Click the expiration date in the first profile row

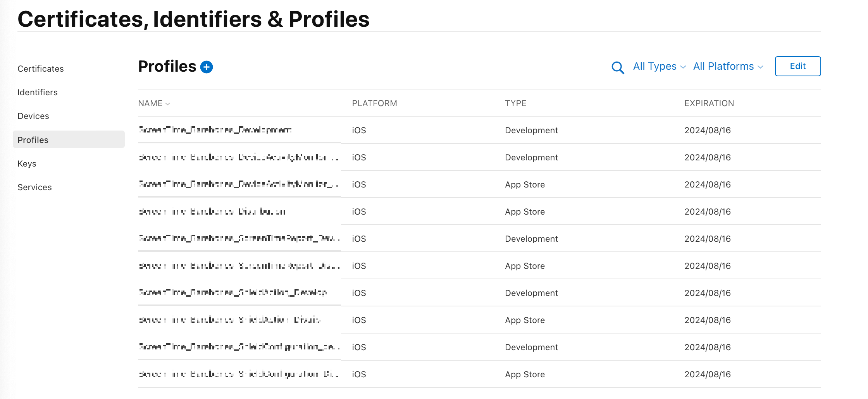[x=708, y=130]
